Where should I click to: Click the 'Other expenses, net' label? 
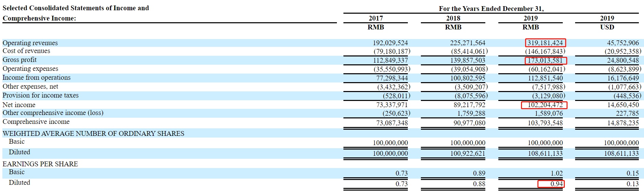tap(31, 87)
